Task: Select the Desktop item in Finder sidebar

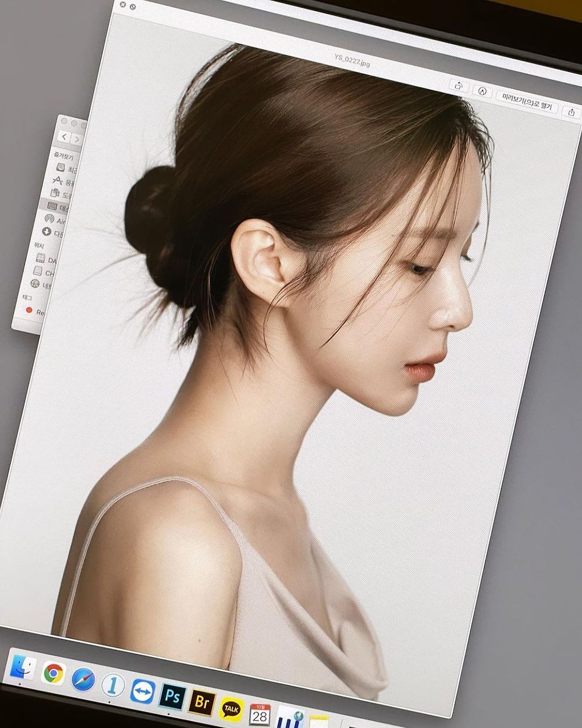Action: [58, 207]
